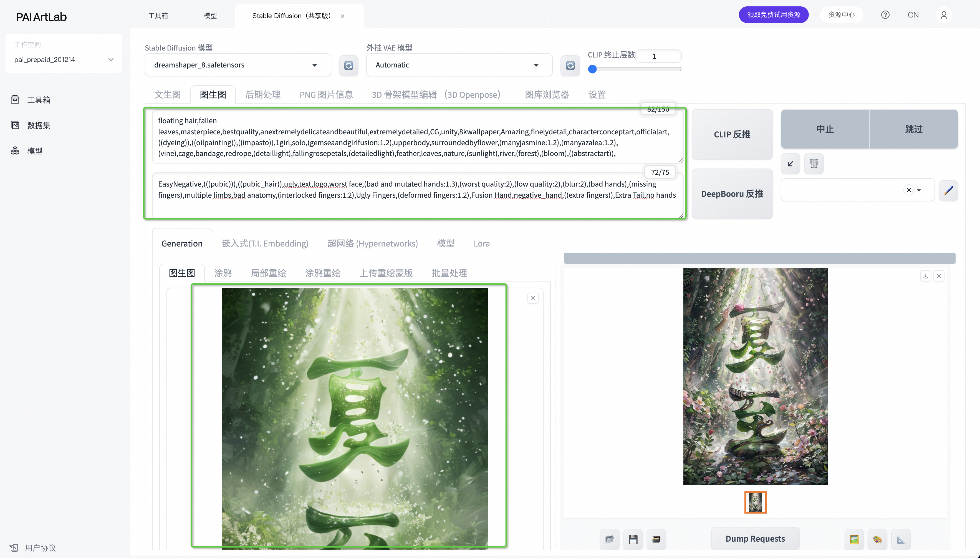Expand the dreamshaper_8 model dropdown
Image resolution: width=980 pixels, height=558 pixels.
click(x=314, y=65)
